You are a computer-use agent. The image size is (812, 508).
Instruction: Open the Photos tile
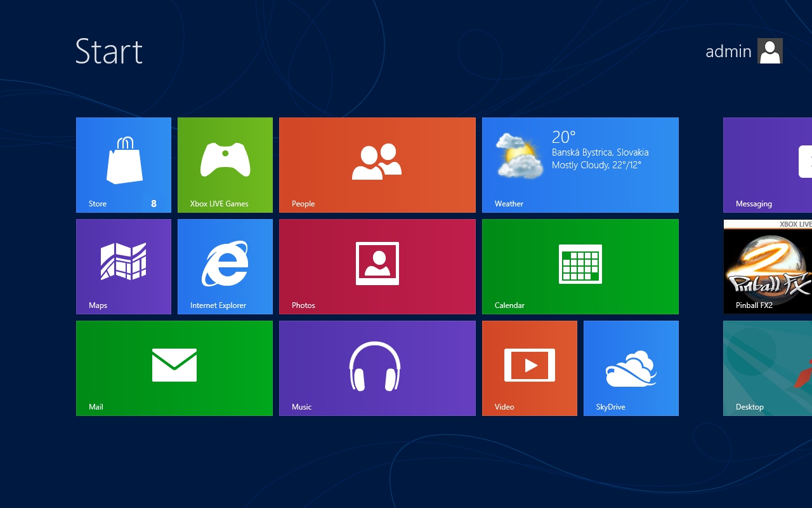[377, 267]
